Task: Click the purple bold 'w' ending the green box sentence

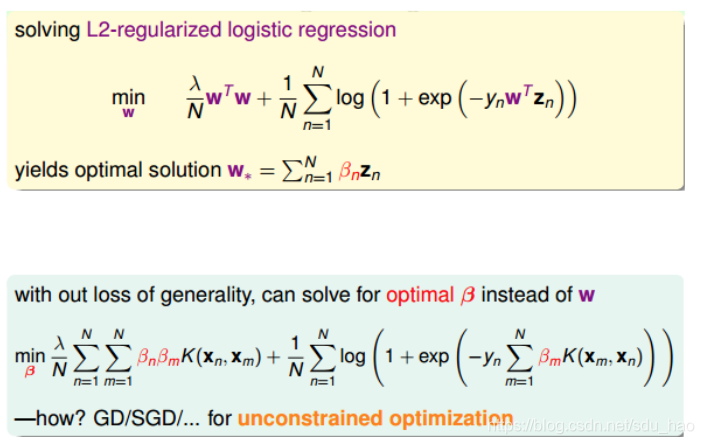Action: (x=587, y=295)
